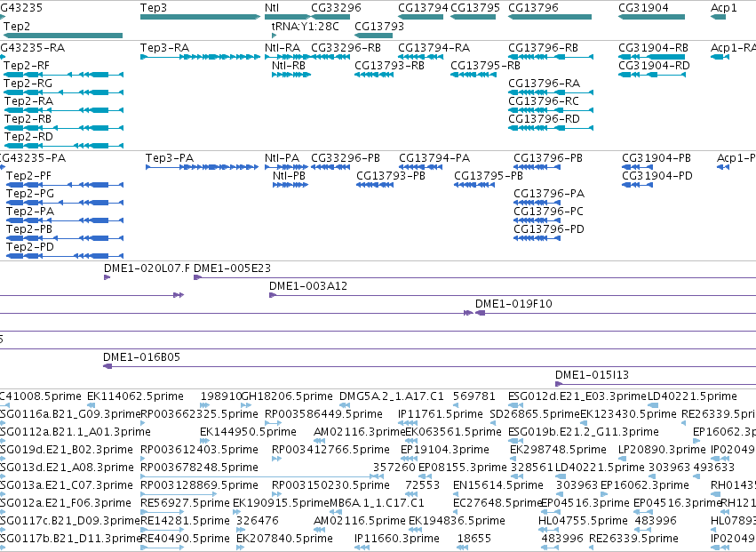Select EST label IP11660.3prime
This screenshot has width=756, height=552.
397,538
